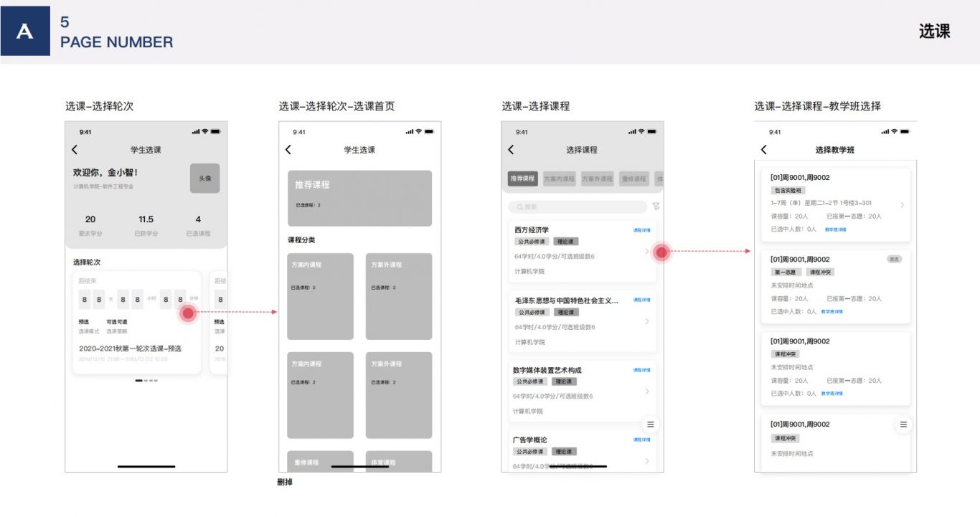Open chevron on 西方经济学 course card
This screenshot has width=980, height=517.
click(646, 252)
